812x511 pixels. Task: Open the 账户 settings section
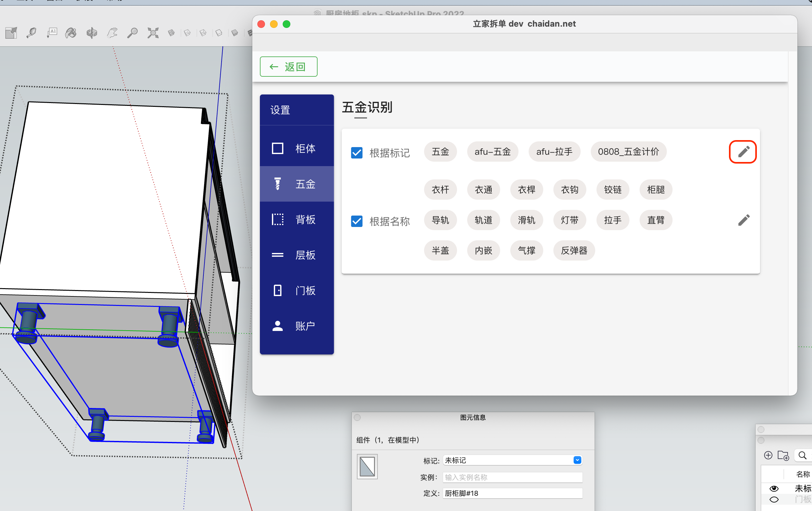[x=297, y=326]
